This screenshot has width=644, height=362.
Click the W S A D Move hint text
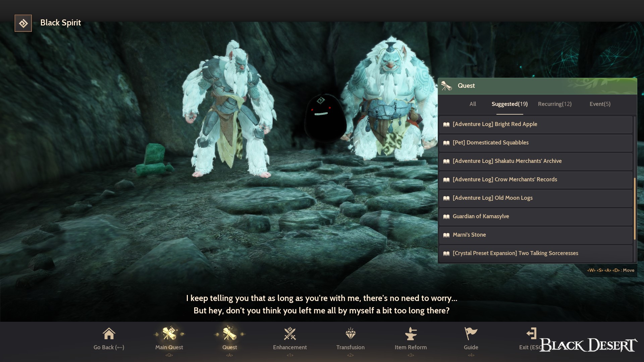pyautogui.click(x=610, y=270)
